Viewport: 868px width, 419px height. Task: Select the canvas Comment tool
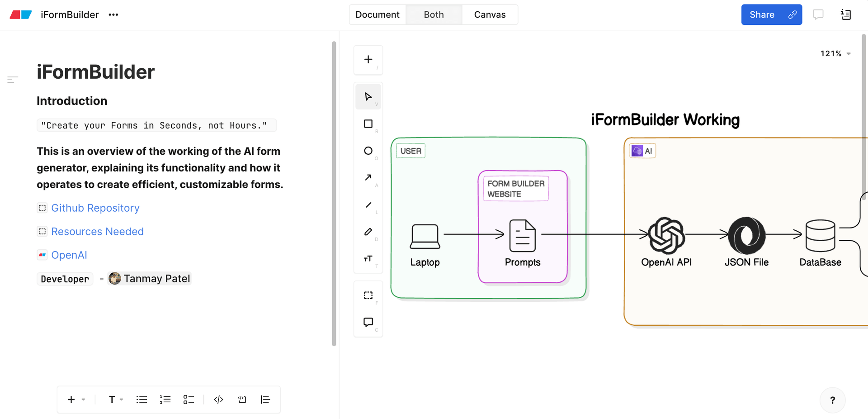tap(368, 322)
